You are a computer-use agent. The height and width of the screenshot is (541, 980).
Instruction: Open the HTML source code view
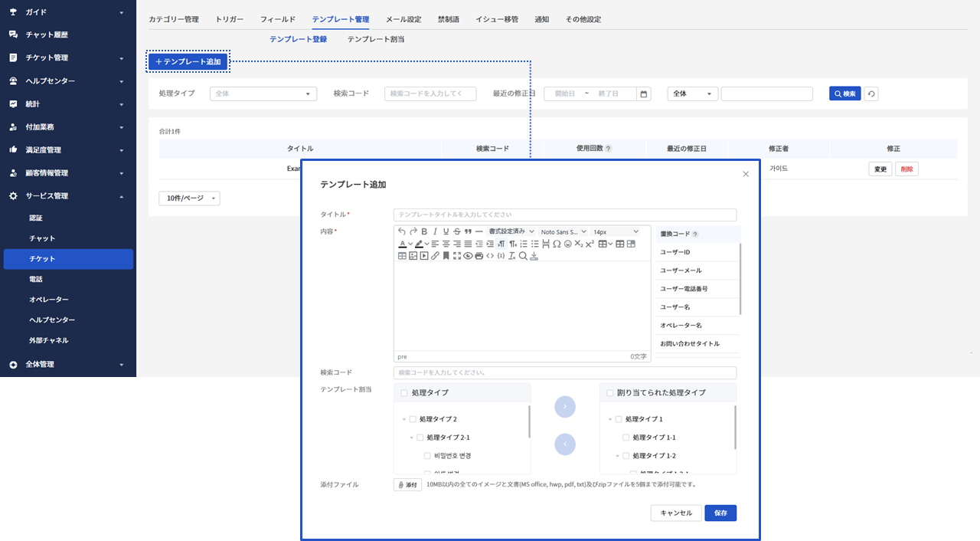(x=490, y=256)
